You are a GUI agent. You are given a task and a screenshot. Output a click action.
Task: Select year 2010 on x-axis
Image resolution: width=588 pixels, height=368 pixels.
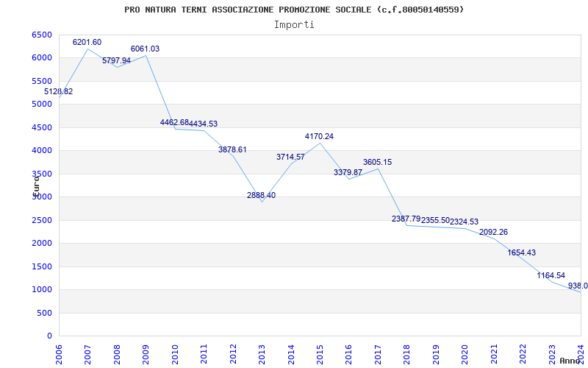coord(175,355)
